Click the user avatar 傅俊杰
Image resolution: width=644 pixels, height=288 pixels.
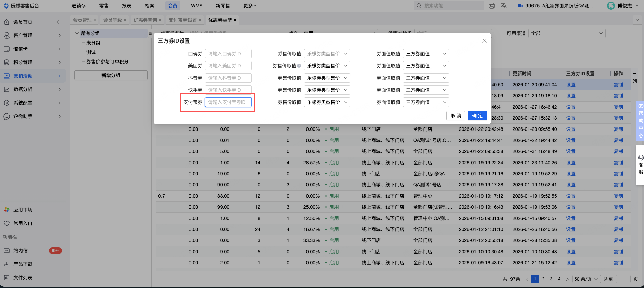[x=611, y=6]
